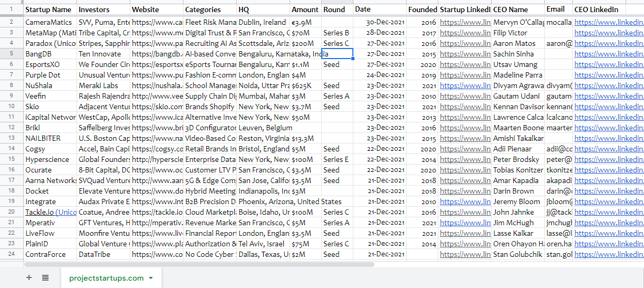Select the Dublin, Ireland HQ cell

[263, 22]
